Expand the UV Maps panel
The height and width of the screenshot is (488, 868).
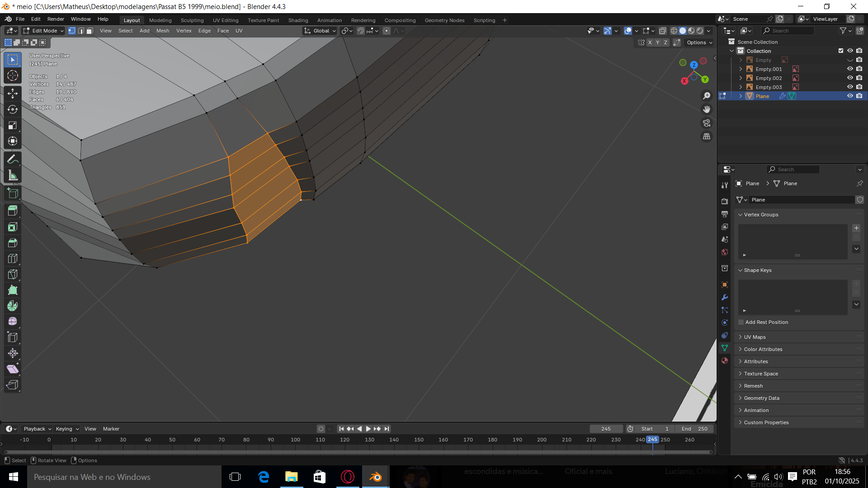coord(755,337)
